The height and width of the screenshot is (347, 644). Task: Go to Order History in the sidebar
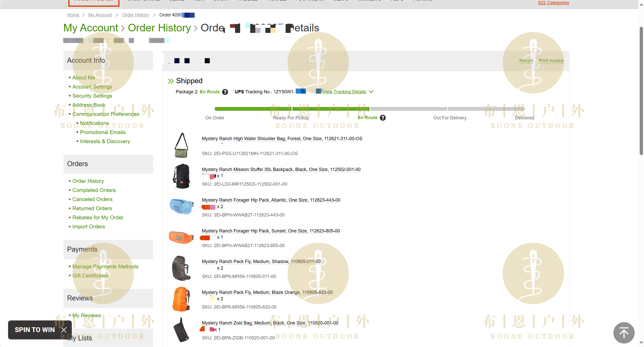(88, 181)
